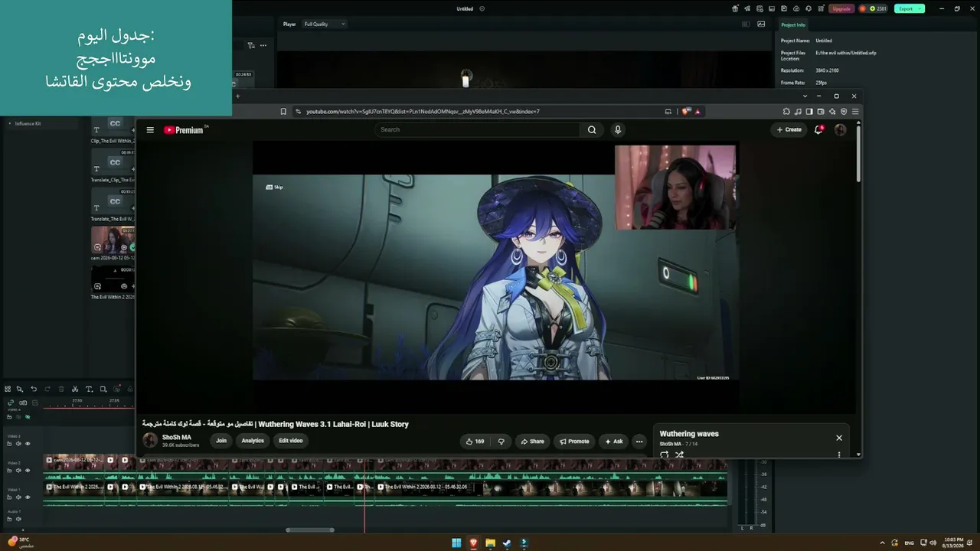Open YouTube hamburger guide menu
980x551 pixels.
pyautogui.click(x=150, y=130)
